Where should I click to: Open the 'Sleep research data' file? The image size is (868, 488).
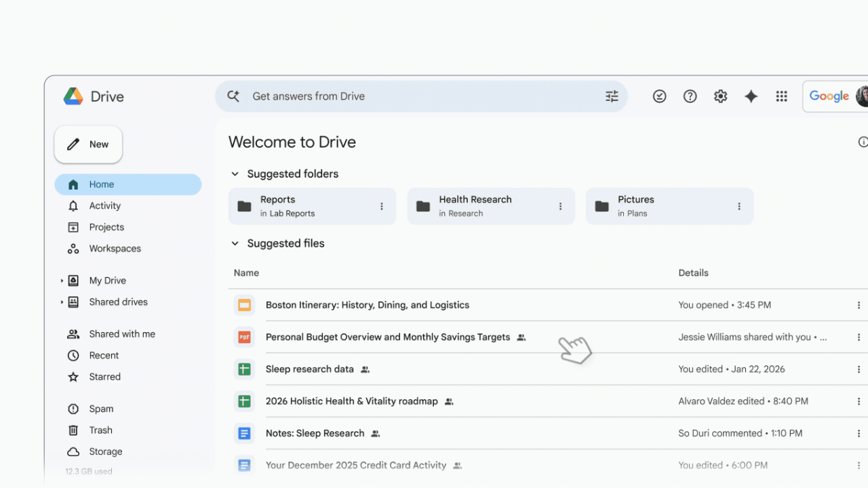[310, 369]
